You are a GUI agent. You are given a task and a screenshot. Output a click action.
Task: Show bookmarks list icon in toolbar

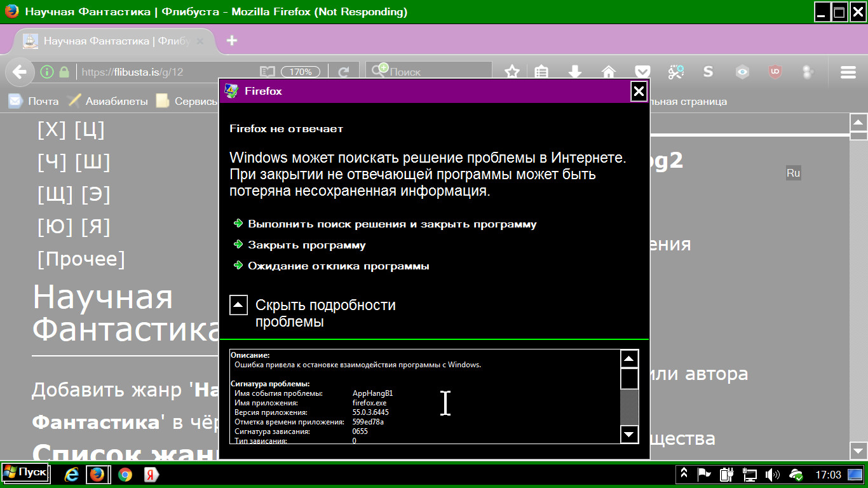point(541,72)
